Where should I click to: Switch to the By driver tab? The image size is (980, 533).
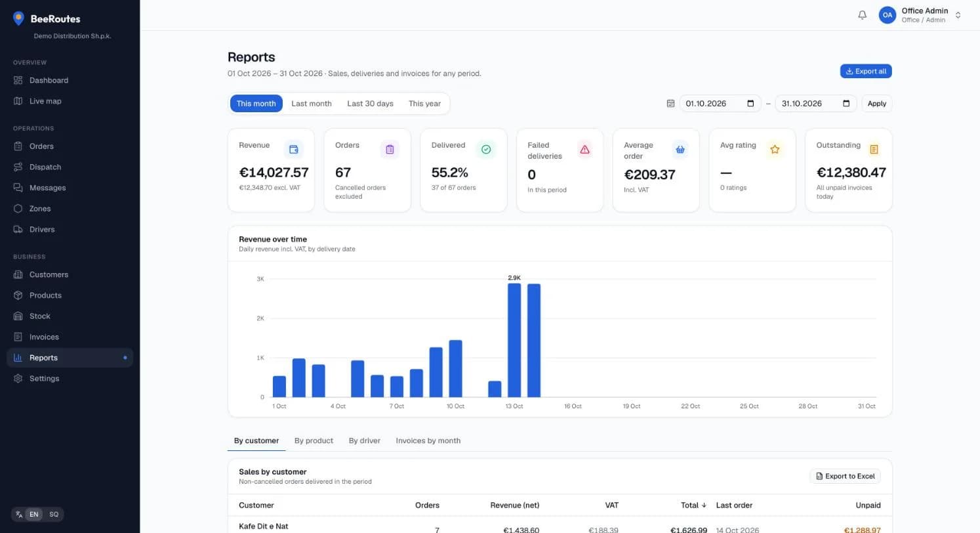365,440
